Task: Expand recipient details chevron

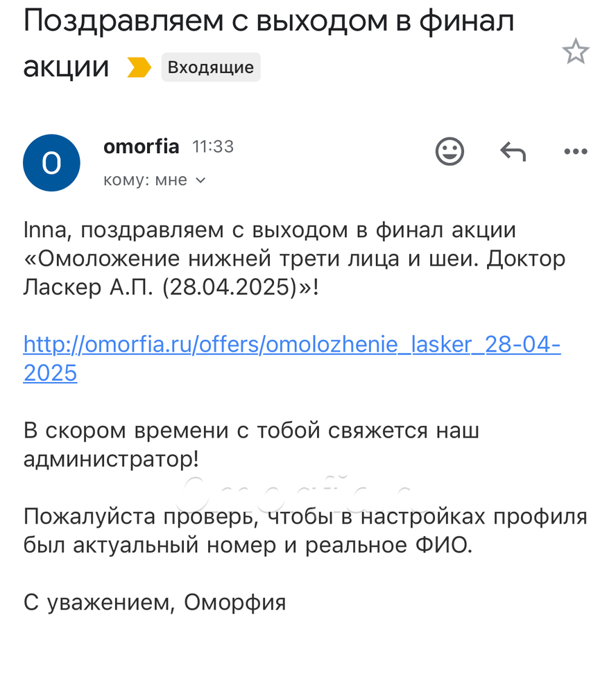Action: click(200, 180)
